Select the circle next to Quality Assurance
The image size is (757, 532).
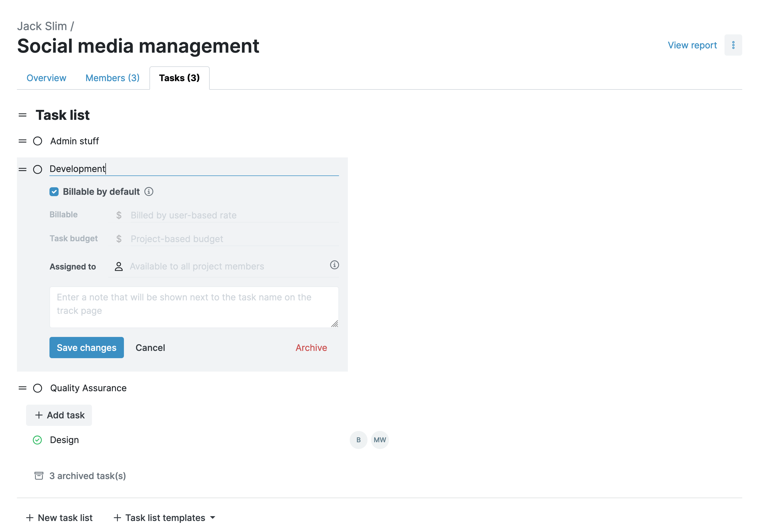(38, 388)
